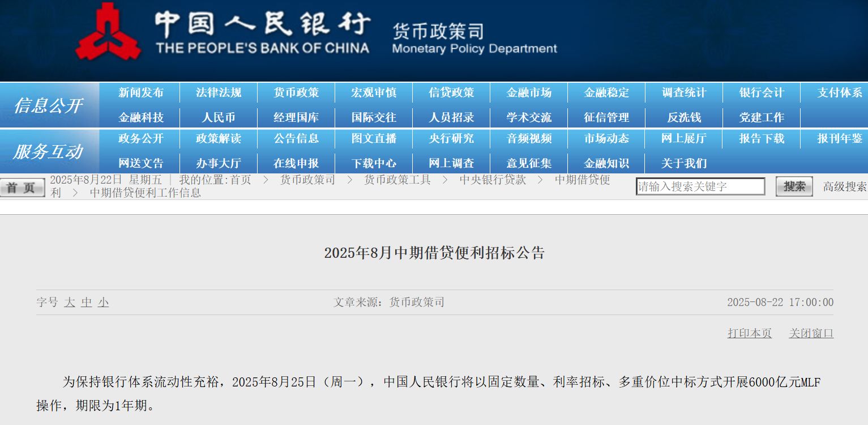The image size is (868, 425).
Task: Open 关于我们 about page
Action: [684, 163]
